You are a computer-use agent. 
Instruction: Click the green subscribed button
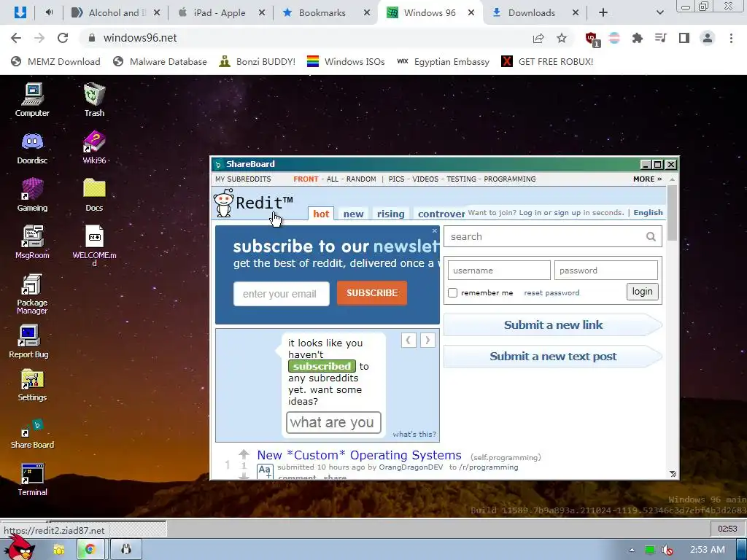(x=322, y=366)
